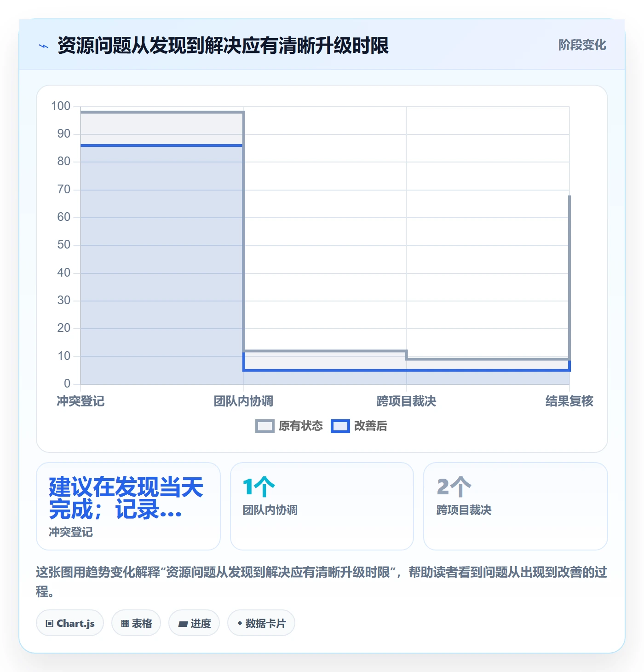This screenshot has height=672, width=644.
Task: Click the 50 y-axis tick label
Action: (x=64, y=245)
